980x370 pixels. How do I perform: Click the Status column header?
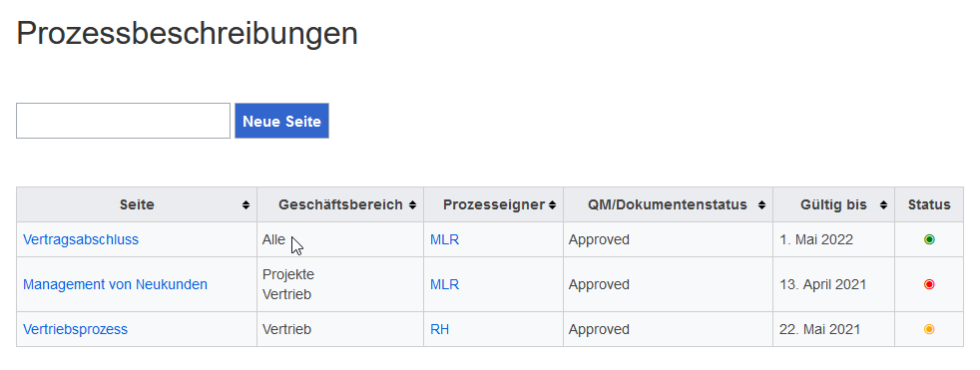929,205
